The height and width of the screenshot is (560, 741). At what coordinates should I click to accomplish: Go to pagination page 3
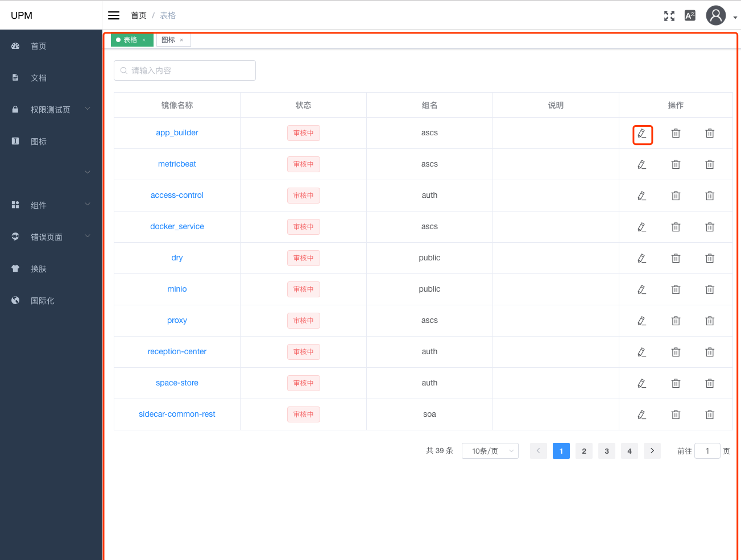point(607,451)
